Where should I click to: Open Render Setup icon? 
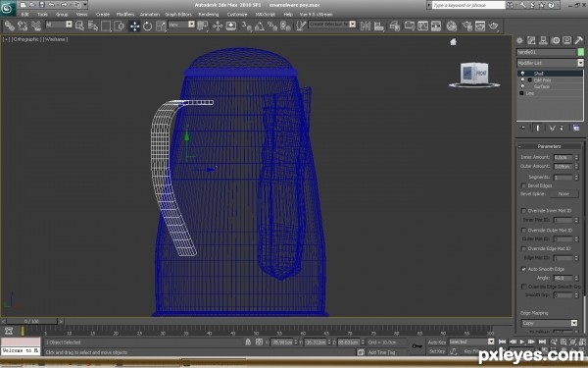[x=466, y=26]
